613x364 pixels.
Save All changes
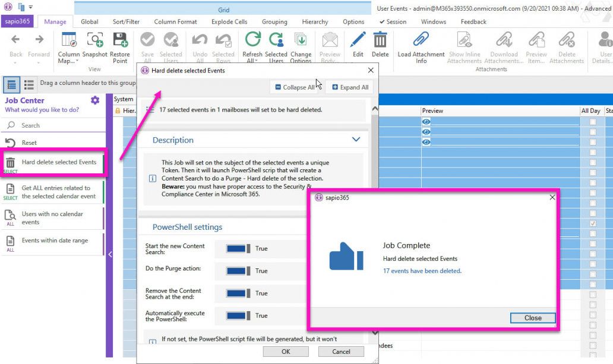(147, 48)
